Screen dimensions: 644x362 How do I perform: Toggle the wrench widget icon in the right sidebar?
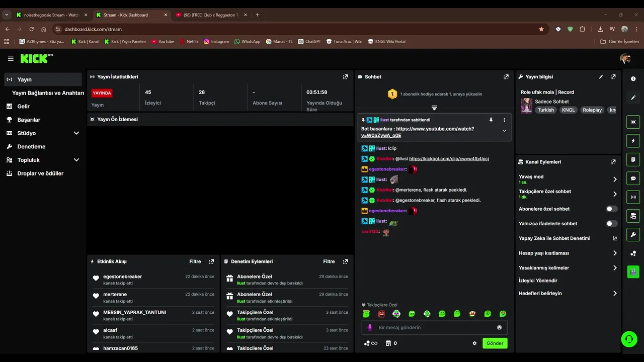click(633, 234)
